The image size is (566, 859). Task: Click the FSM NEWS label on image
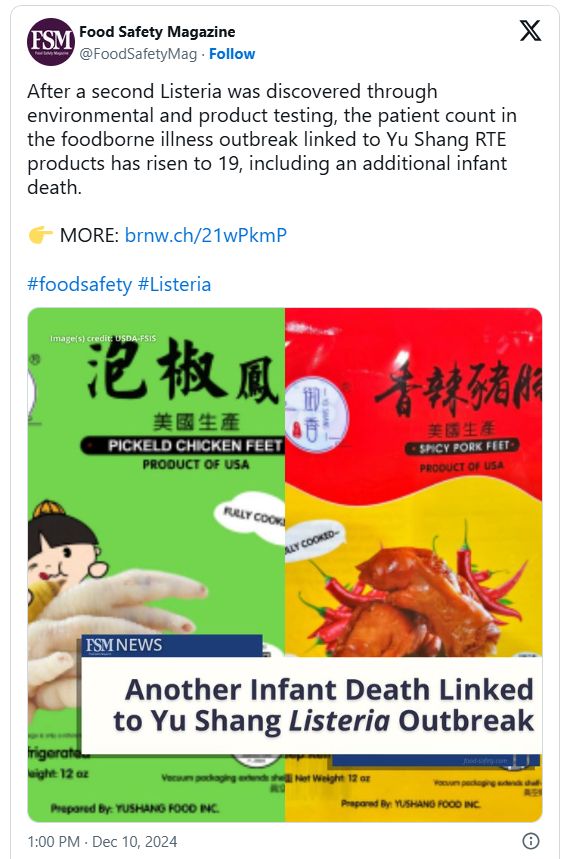pos(124,645)
